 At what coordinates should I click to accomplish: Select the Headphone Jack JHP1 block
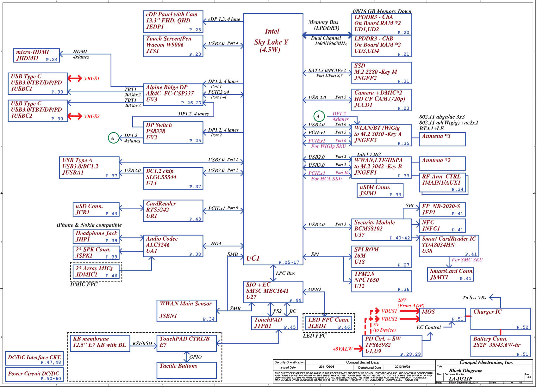[x=96, y=236]
